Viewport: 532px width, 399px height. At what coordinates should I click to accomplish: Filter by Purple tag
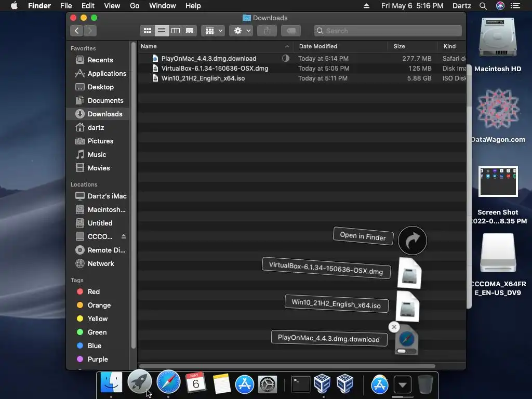pos(98,360)
